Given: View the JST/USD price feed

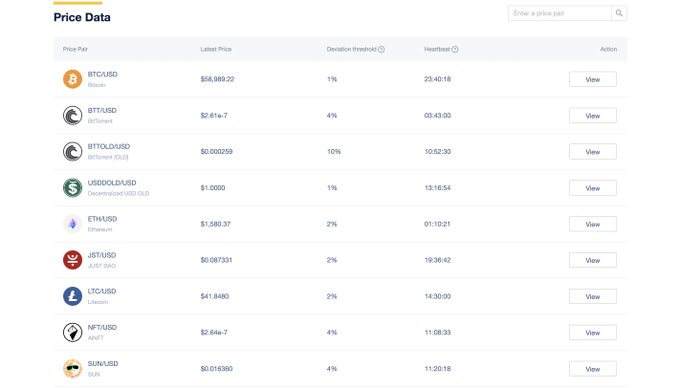Looking at the screenshot, I should tap(592, 261).
